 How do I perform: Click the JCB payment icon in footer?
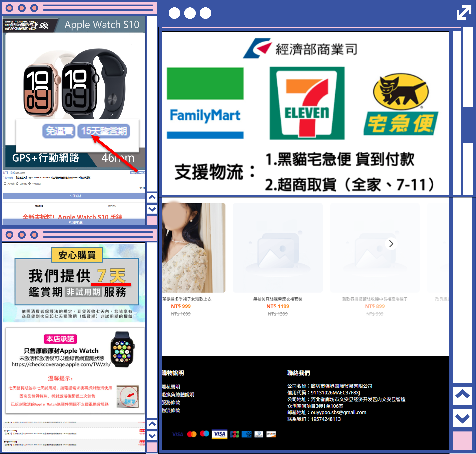click(x=234, y=434)
